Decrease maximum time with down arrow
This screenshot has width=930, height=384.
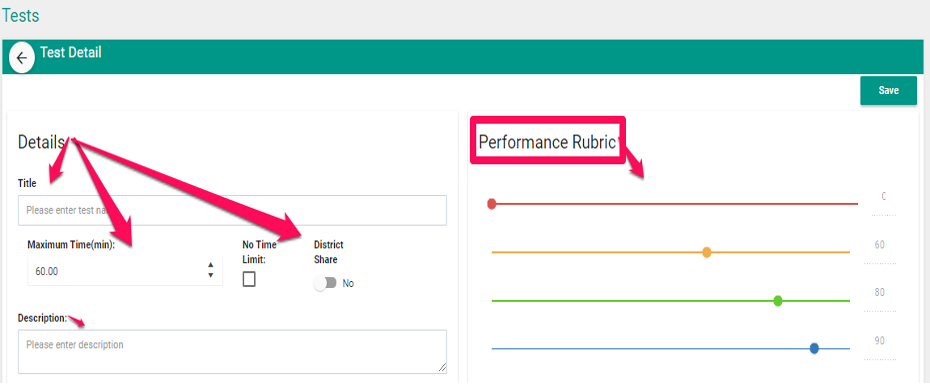211,275
